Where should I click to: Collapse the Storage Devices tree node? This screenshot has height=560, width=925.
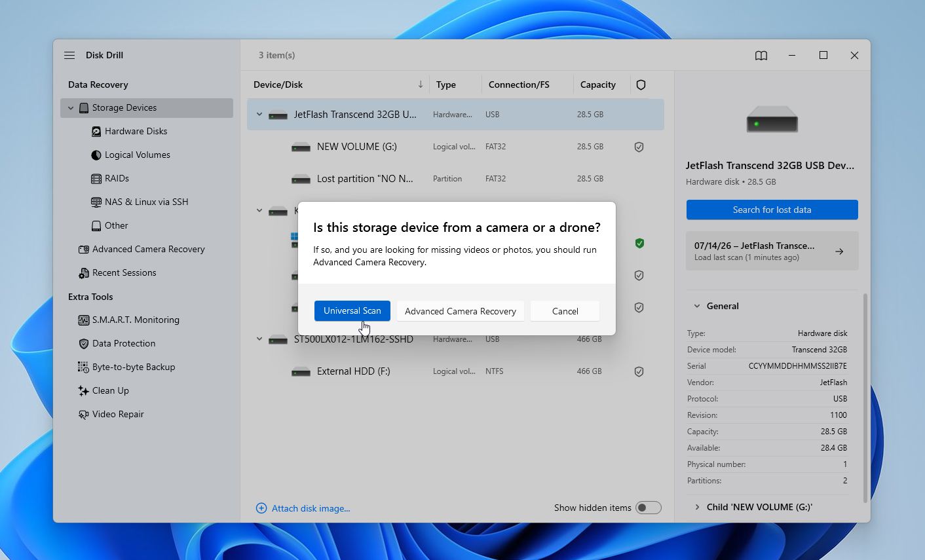click(x=71, y=108)
